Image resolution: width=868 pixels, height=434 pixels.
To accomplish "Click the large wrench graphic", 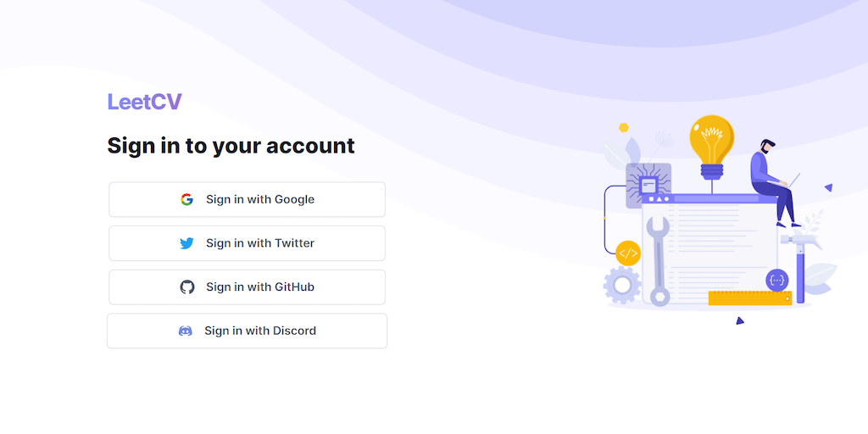I will (659, 259).
